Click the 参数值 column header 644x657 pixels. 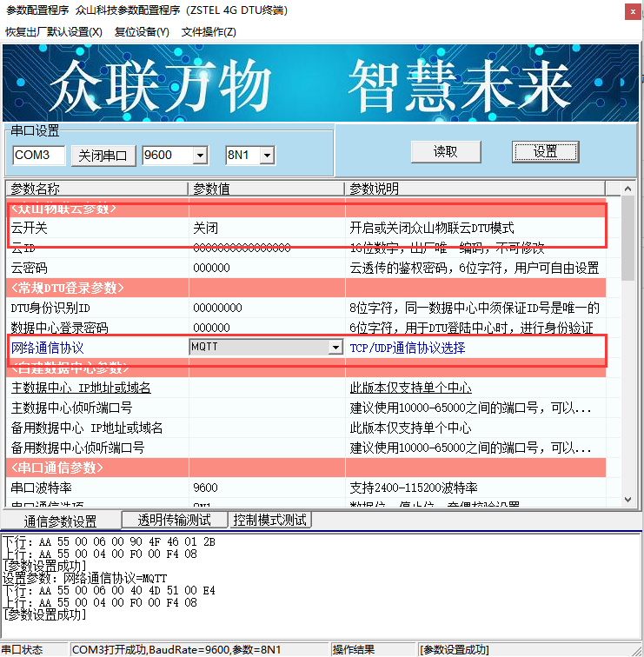click(266, 189)
